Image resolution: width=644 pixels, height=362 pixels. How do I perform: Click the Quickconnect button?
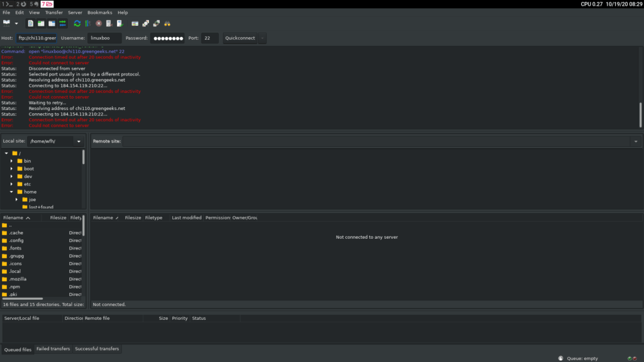click(x=240, y=38)
